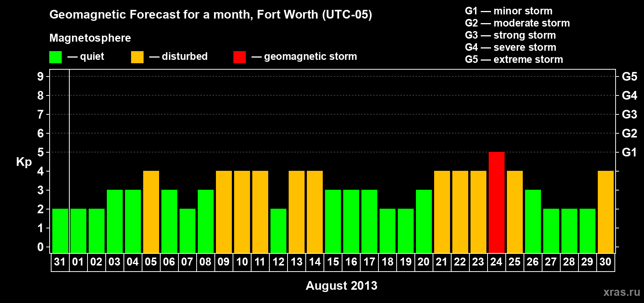Click the date label 07 on the axis
Image resolution: width=644 pixels, height=303 pixels.
187,262
